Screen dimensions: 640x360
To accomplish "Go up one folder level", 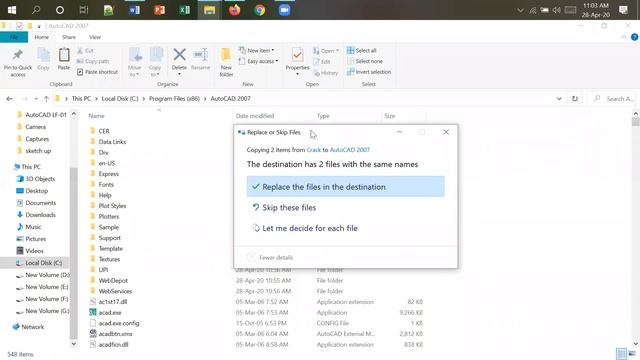I will click(46, 99).
